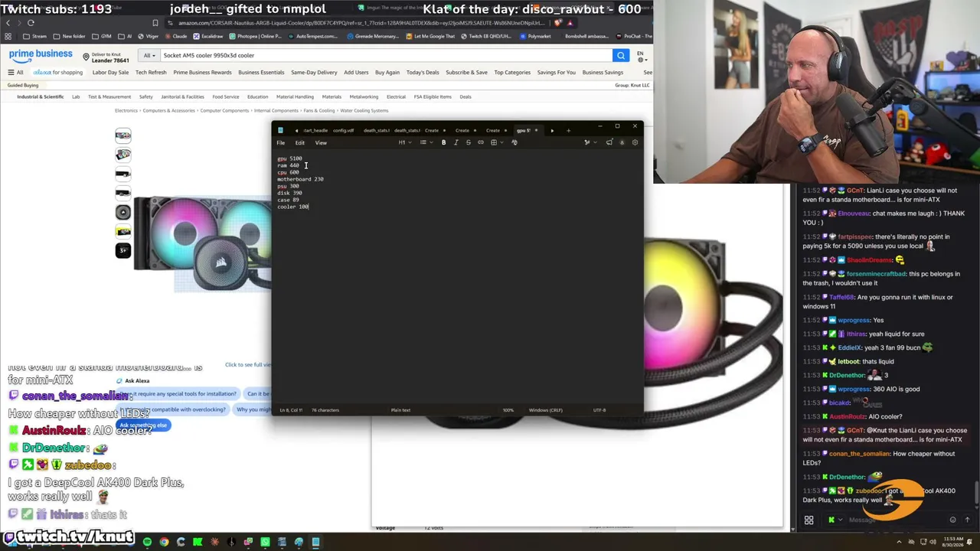Open Notepad settings gear icon
The image size is (980, 551).
[635, 142]
